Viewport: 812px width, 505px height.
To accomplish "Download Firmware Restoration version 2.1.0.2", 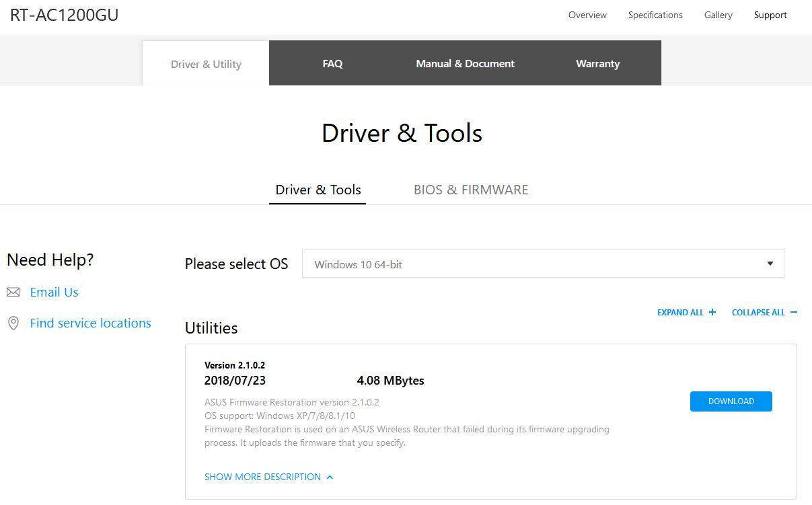I will point(731,401).
